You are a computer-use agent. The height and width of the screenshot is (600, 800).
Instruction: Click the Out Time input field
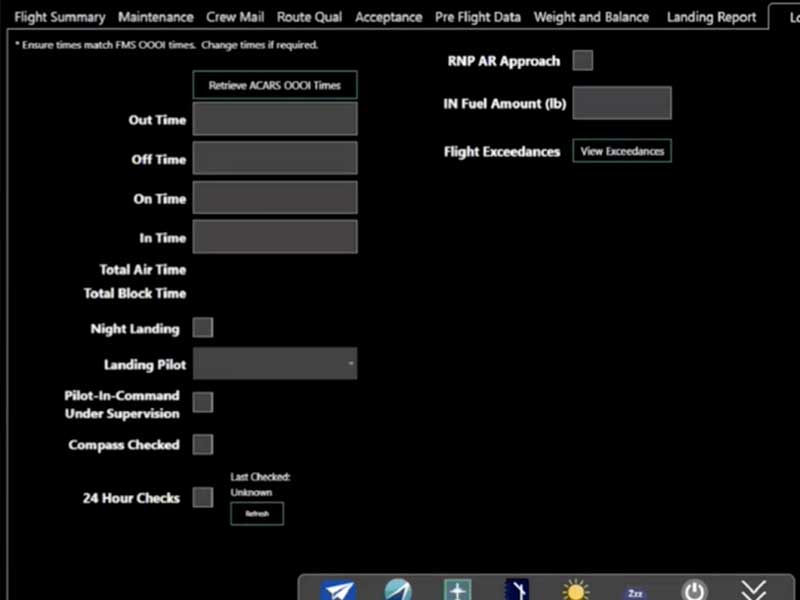(275, 119)
